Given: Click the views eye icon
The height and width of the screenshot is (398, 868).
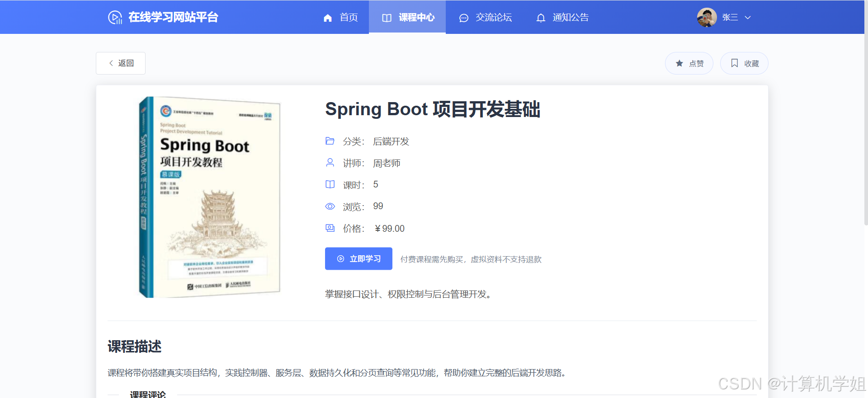Looking at the screenshot, I should (330, 206).
